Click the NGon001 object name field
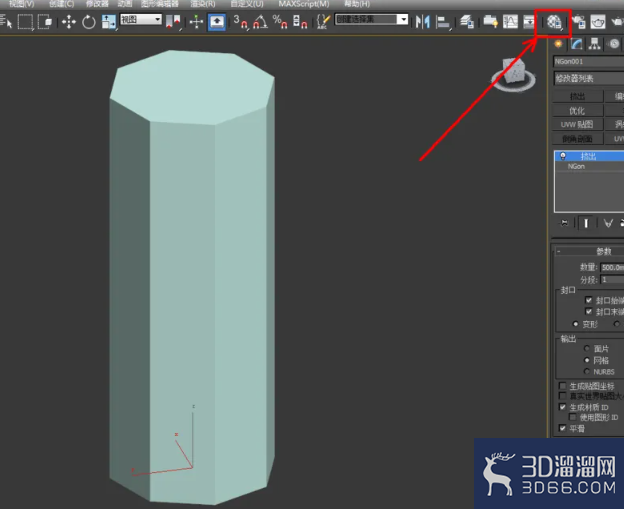This screenshot has width=624, height=509. (589, 61)
